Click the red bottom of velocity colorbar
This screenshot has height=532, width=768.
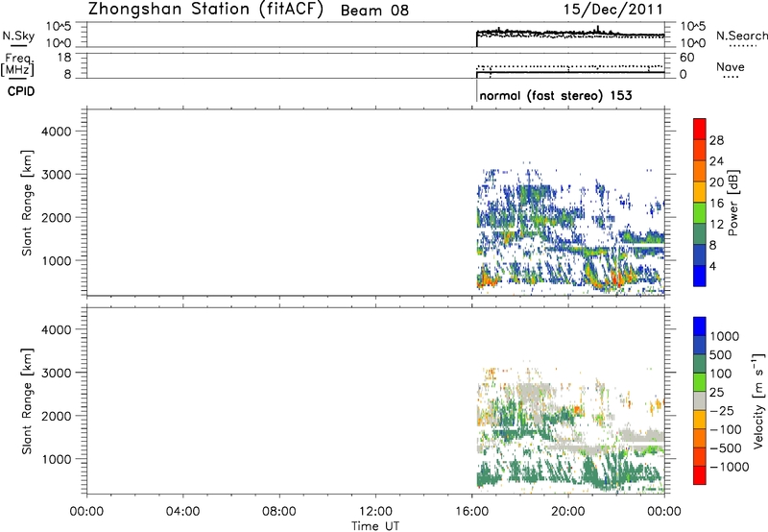tap(700, 475)
